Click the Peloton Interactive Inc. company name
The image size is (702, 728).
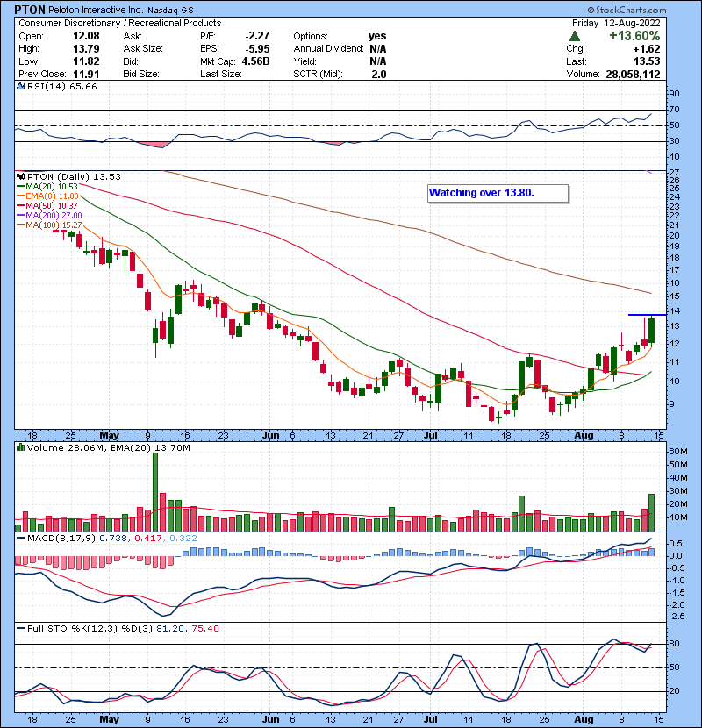pos(97,10)
